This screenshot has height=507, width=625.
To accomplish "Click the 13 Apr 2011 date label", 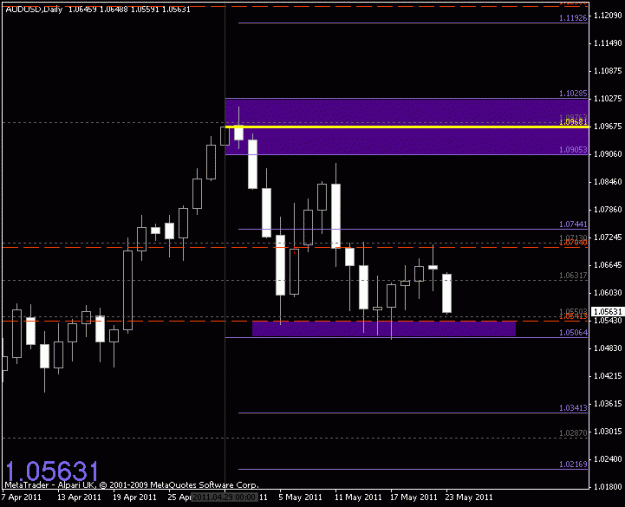I will (79, 497).
